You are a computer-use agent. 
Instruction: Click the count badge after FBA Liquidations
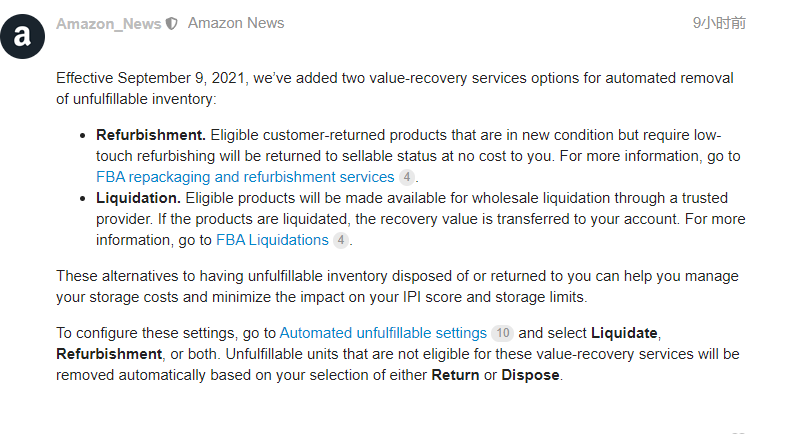pos(341,240)
